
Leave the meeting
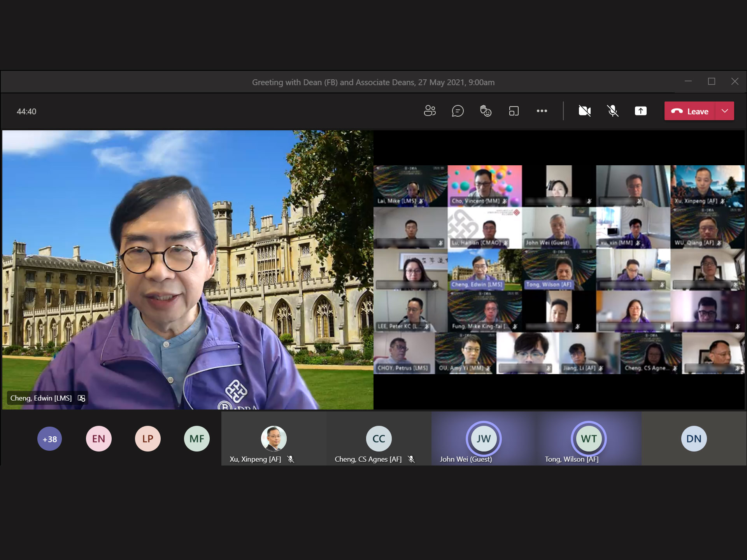[x=690, y=111]
